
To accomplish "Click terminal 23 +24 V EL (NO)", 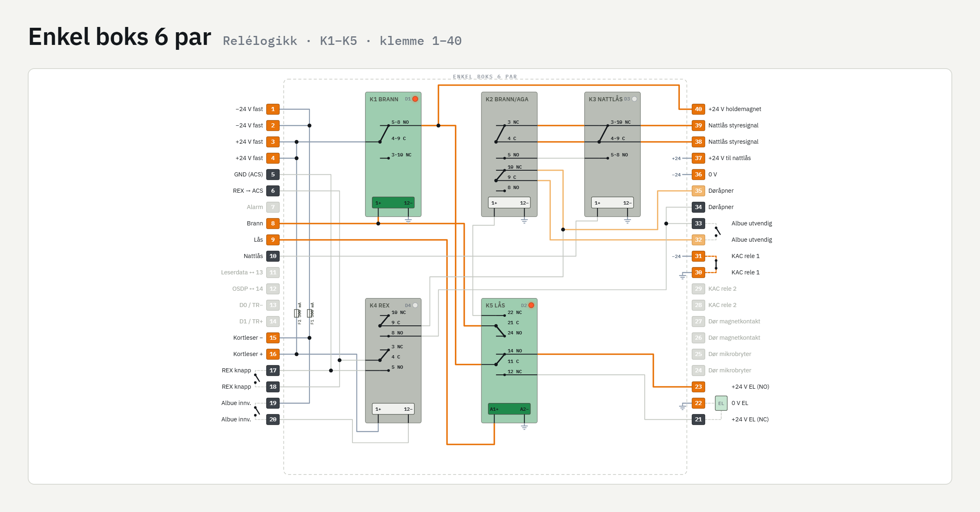I will click(x=699, y=387).
